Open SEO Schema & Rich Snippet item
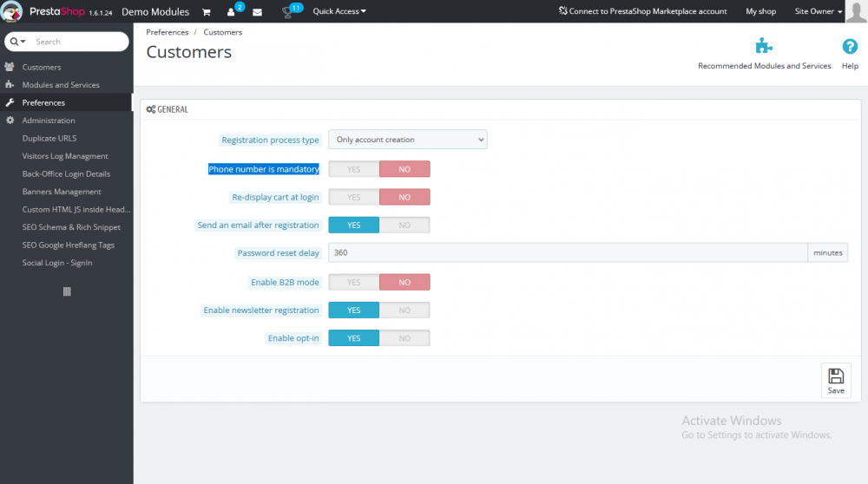868x484 pixels. point(71,226)
